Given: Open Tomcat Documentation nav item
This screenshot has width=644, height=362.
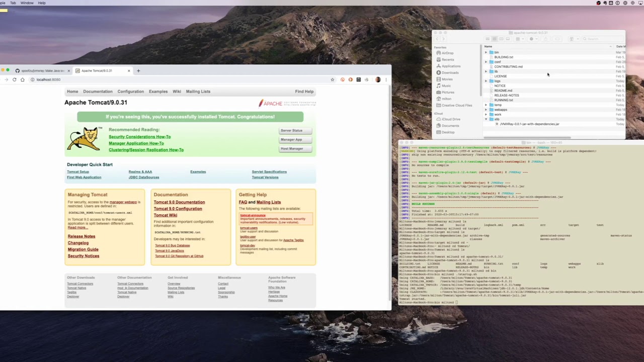Looking at the screenshot, I should (98, 92).
